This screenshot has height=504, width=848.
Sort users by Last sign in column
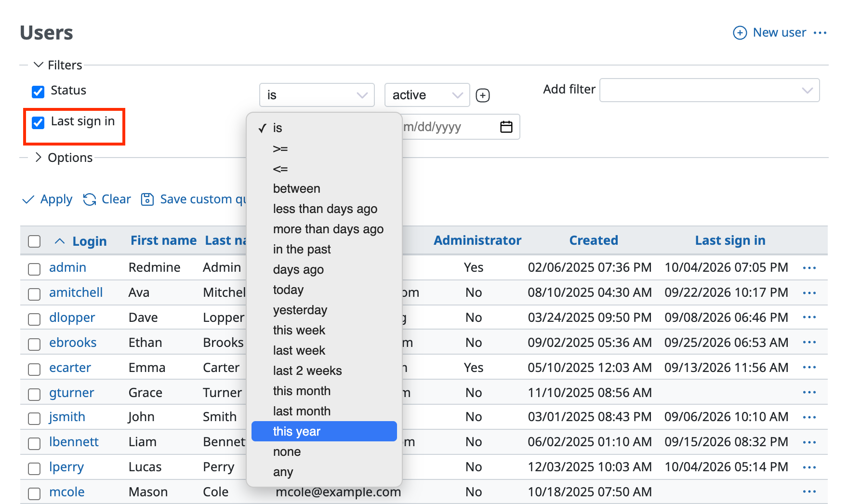pyautogui.click(x=730, y=240)
